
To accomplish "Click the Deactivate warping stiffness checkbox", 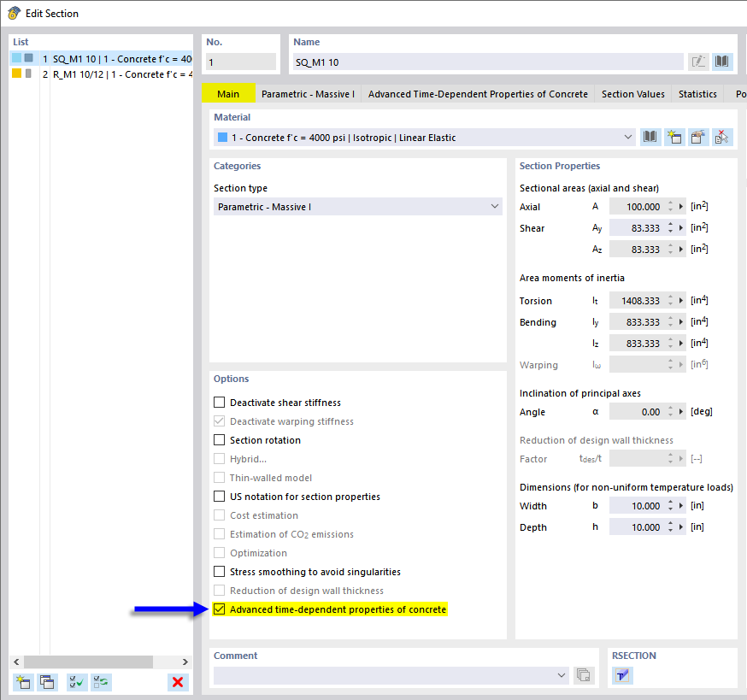I will [219, 421].
